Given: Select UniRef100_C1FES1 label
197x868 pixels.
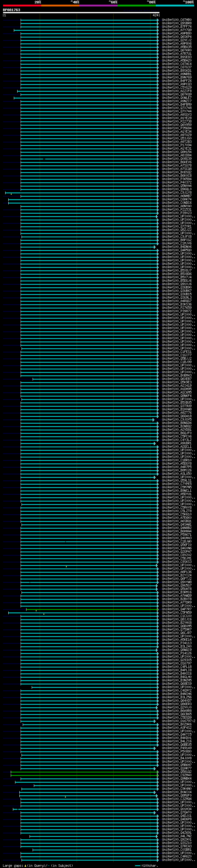Looking at the screenshot, I should 176,351.
